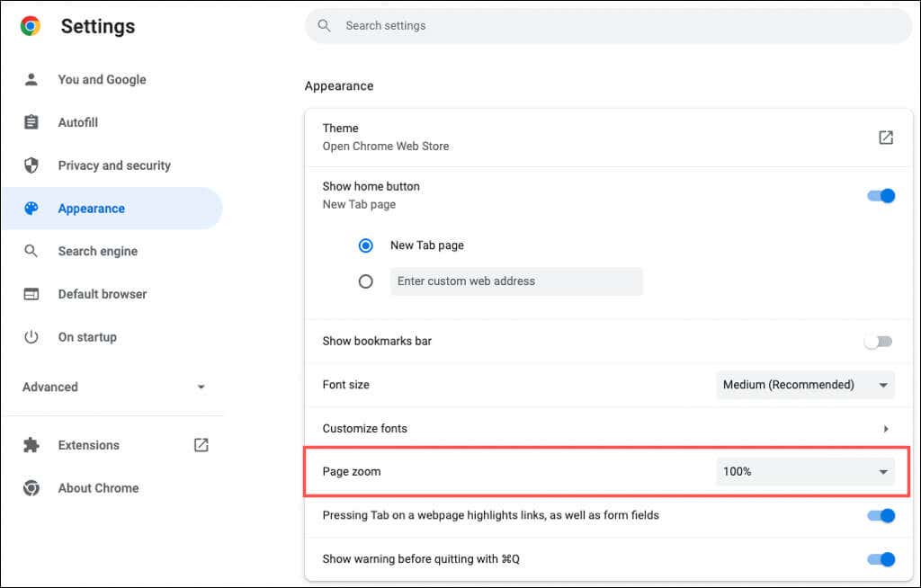921x588 pixels.
Task: Click the About Chrome globe icon
Action: (32, 487)
